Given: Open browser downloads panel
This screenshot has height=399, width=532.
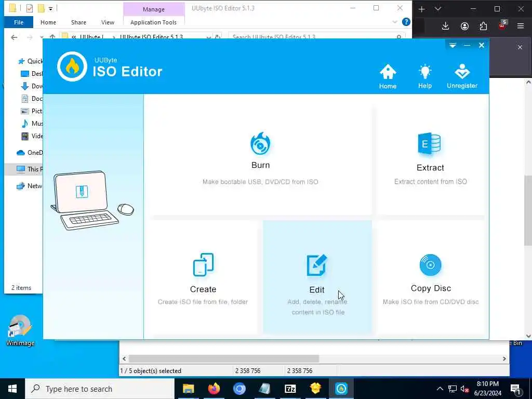Looking at the screenshot, I should 445,26.
